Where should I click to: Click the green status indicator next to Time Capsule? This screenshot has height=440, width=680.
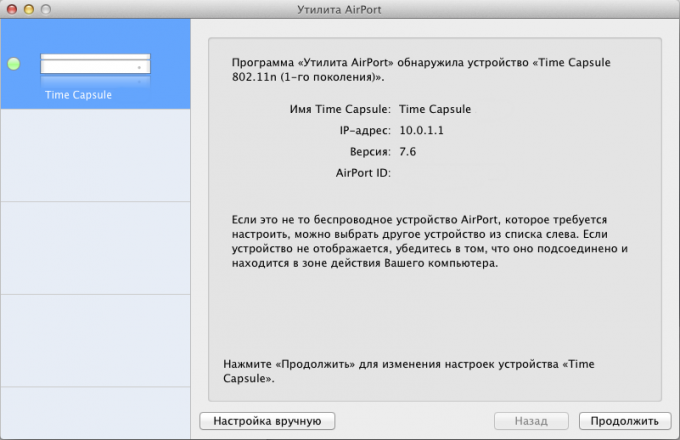click(14, 64)
